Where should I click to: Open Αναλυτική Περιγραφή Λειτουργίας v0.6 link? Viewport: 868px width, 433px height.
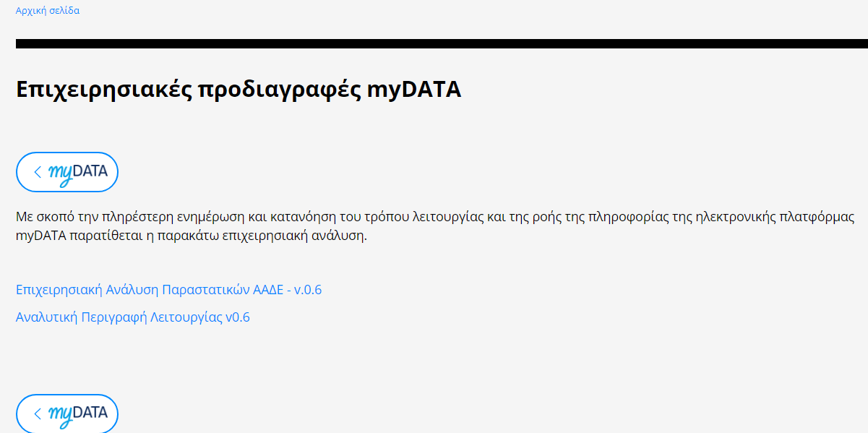[x=133, y=317]
